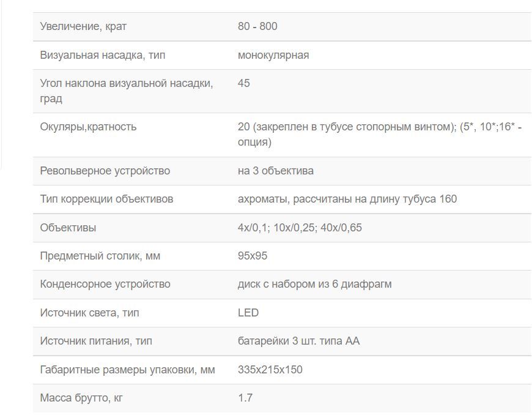Click the "диск с набором из 6 диафрагм" value
The image size is (532, 415).
[x=315, y=284]
